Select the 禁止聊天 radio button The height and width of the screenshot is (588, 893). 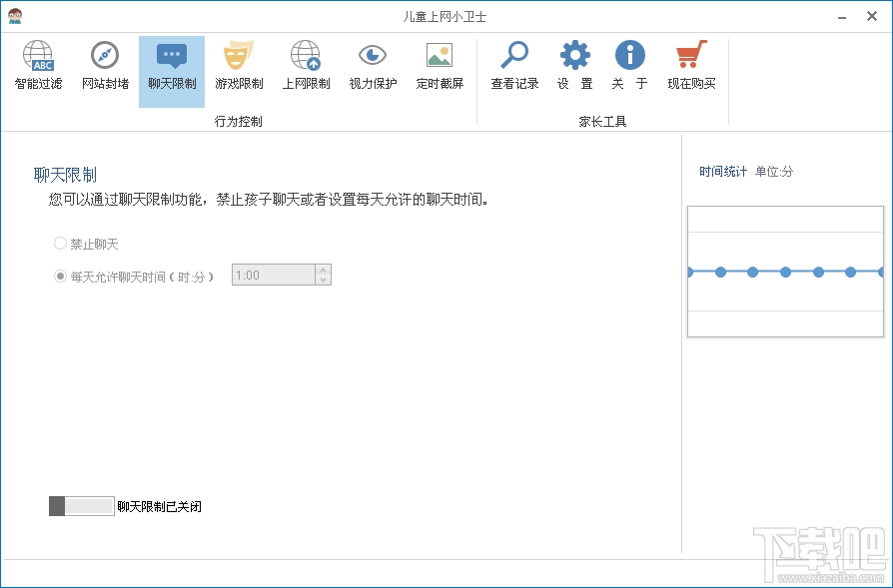pyautogui.click(x=60, y=244)
